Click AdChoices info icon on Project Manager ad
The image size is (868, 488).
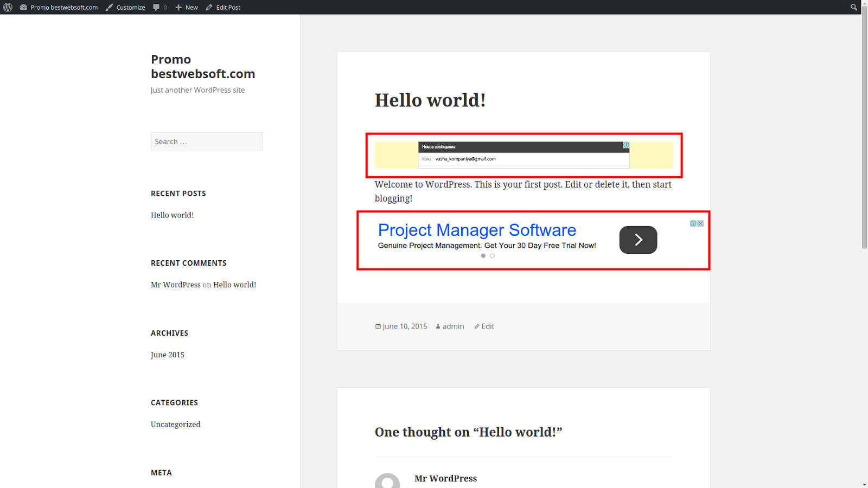click(693, 223)
